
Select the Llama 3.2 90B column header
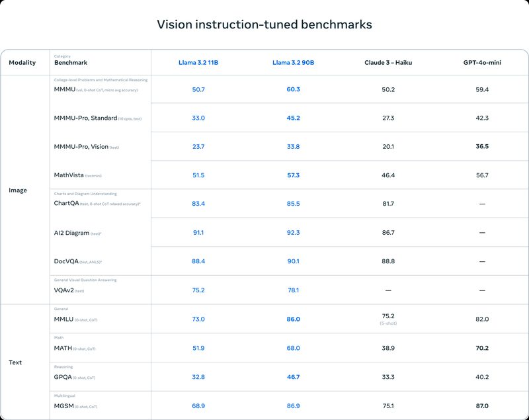tap(292, 63)
